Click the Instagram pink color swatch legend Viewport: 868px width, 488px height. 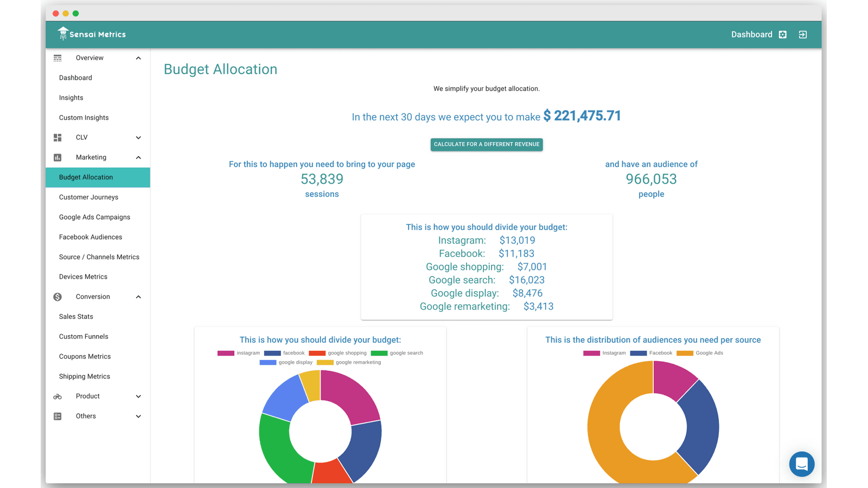pyautogui.click(x=591, y=352)
